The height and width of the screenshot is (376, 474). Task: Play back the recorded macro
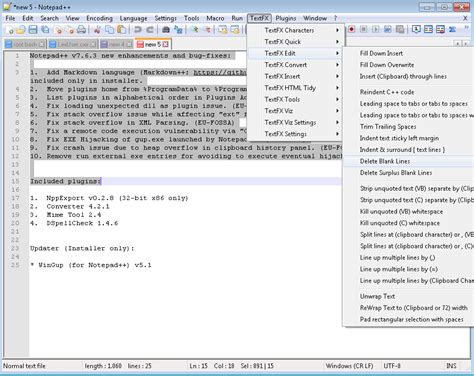pos(375,30)
